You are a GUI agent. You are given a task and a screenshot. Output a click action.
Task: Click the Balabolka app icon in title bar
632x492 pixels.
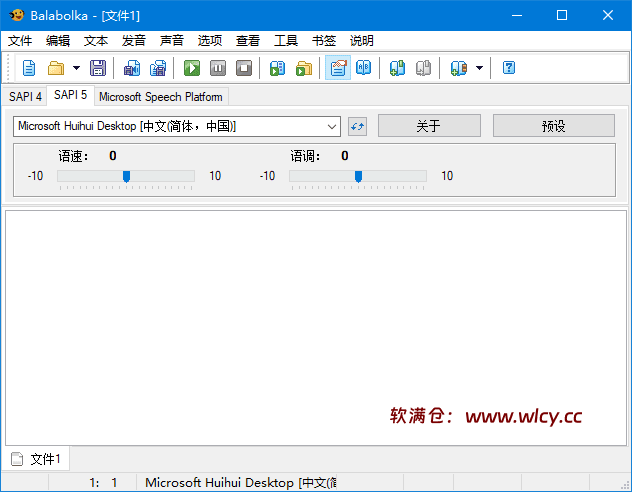pos(17,15)
